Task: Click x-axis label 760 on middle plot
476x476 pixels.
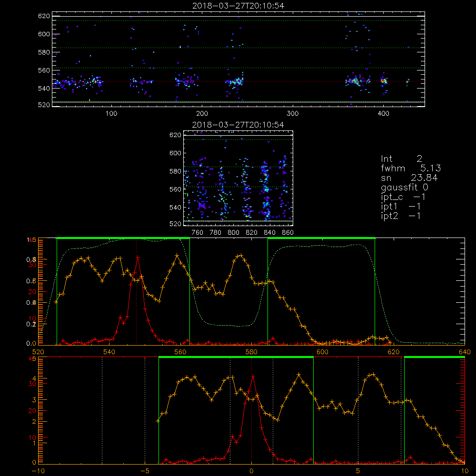Action: pyautogui.click(x=198, y=233)
